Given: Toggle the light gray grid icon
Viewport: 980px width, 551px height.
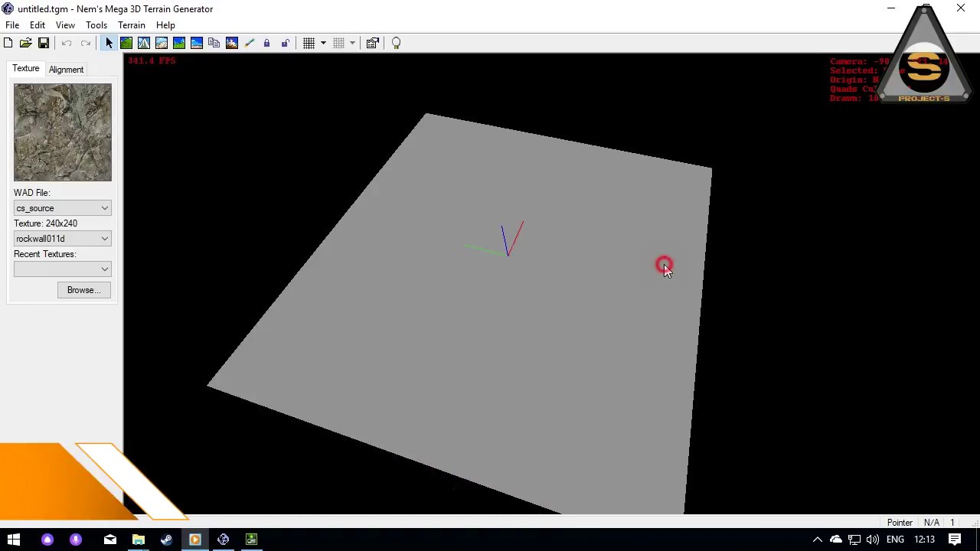Looking at the screenshot, I should 338,43.
